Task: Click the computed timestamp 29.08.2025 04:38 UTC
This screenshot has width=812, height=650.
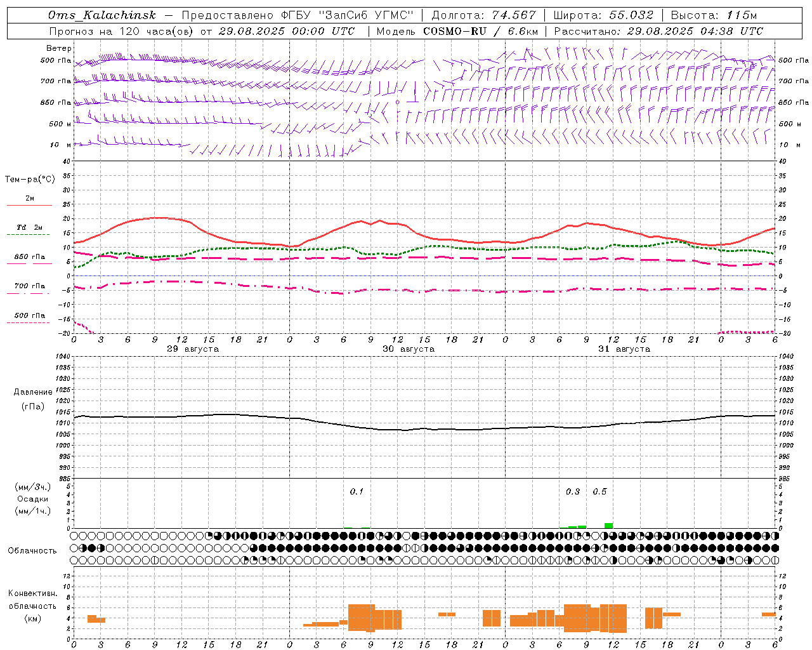Action: [x=695, y=31]
